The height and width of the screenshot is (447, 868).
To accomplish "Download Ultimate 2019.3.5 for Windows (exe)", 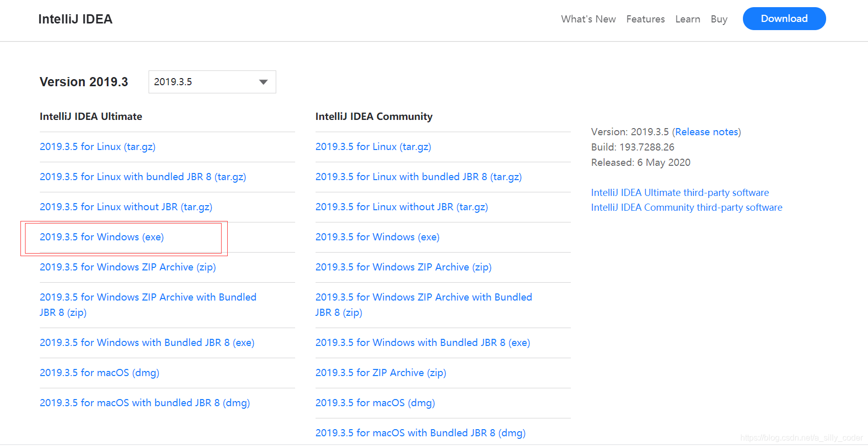I will (x=102, y=237).
